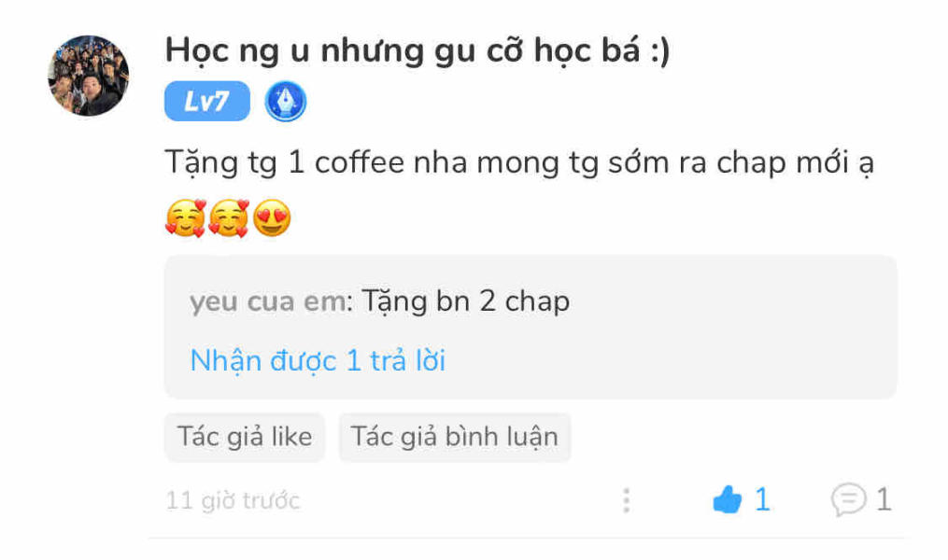Viewport: 948px width, 560px height.
Task: Click the comment text "Tặng tg 1 coffee"
Action: click(x=285, y=163)
